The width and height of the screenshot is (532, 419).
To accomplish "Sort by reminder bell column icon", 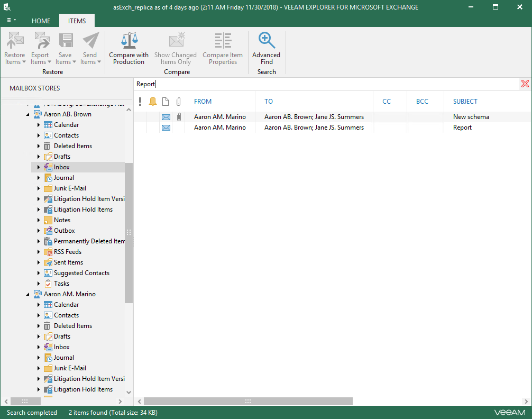I will [x=153, y=101].
